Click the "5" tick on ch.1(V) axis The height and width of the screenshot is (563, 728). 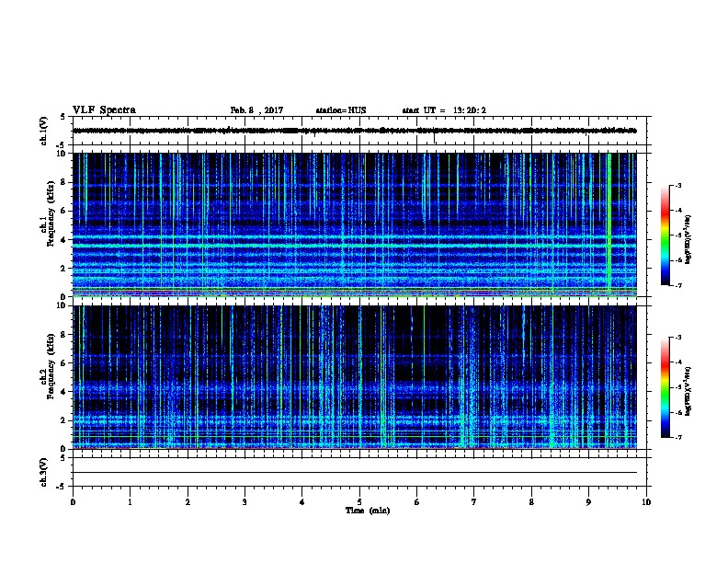(x=63, y=117)
